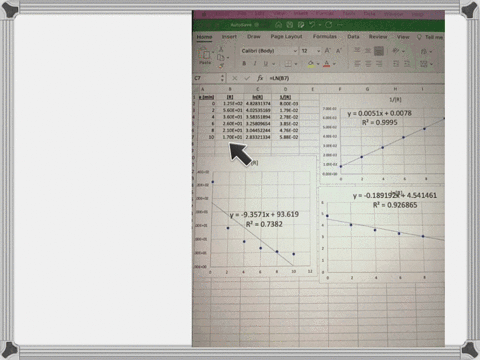
Task: Click the highlighted Bottom Align icon
Action: (x=379, y=51)
